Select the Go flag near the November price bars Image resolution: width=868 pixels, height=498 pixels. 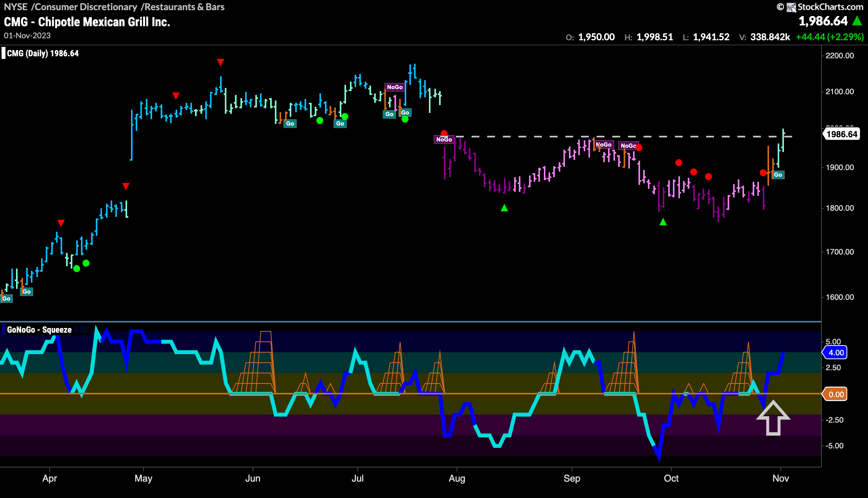778,175
